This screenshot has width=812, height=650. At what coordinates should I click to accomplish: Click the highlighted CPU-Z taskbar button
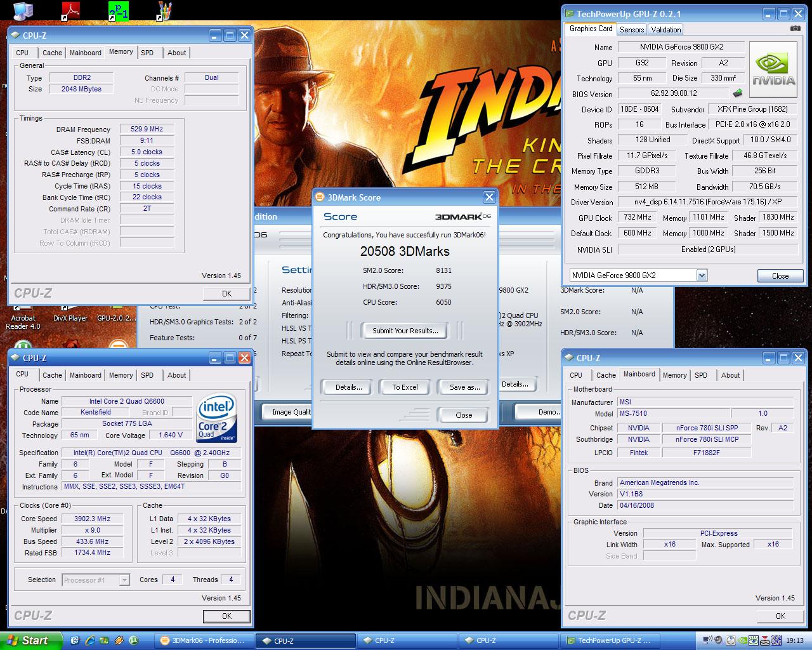306,641
